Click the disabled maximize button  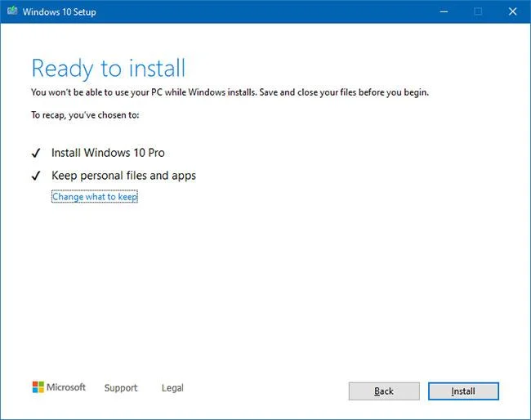click(x=478, y=11)
